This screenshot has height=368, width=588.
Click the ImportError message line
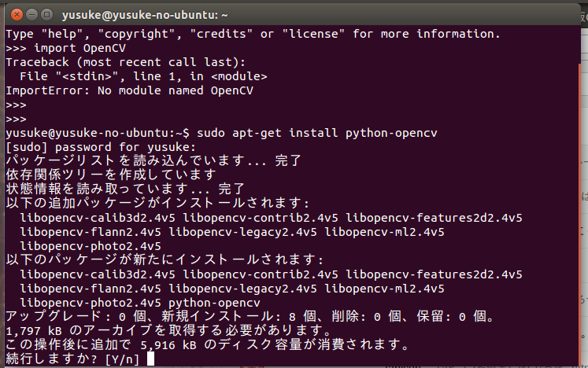[129, 90]
